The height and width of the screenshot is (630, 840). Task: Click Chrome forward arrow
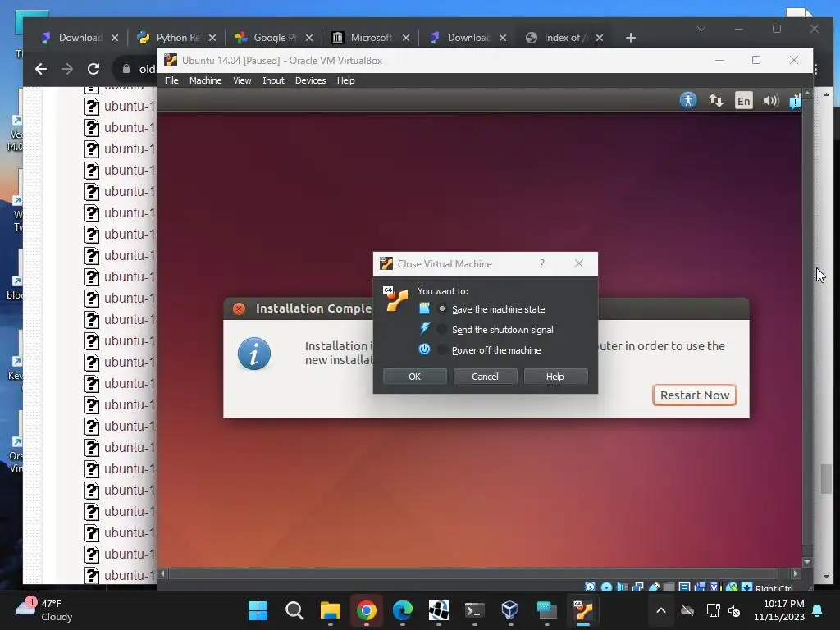click(67, 69)
